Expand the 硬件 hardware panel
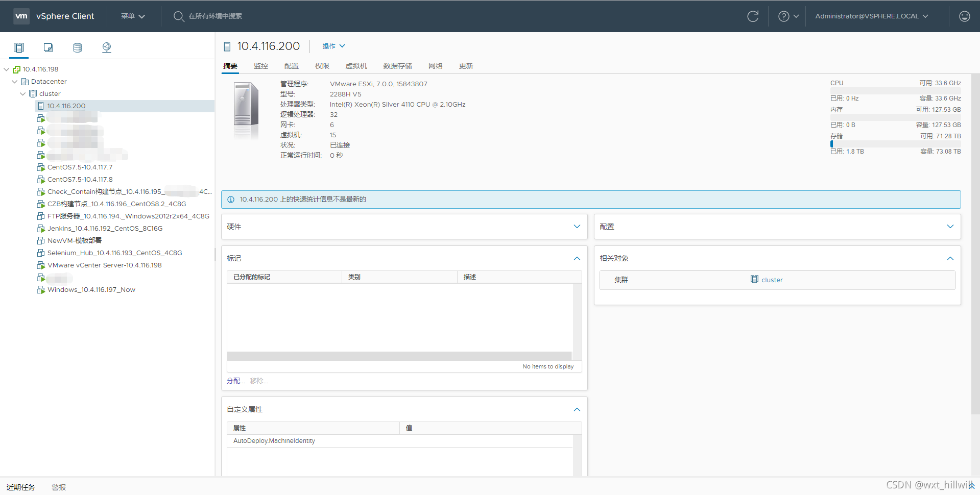 pyautogui.click(x=577, y=227)
